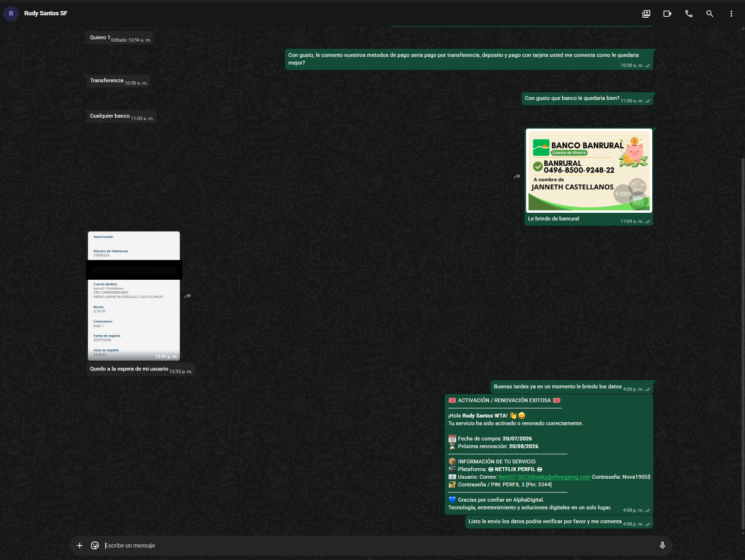Open contact info via "Rudy Santos SF" name
Viewport: 745px width, 560px height.
coord(46,13)
